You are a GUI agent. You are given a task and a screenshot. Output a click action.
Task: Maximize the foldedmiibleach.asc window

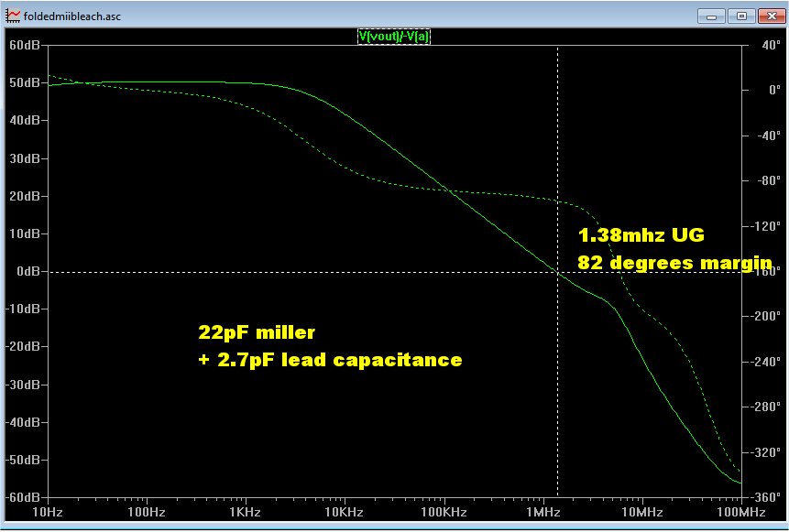(741, 16)
